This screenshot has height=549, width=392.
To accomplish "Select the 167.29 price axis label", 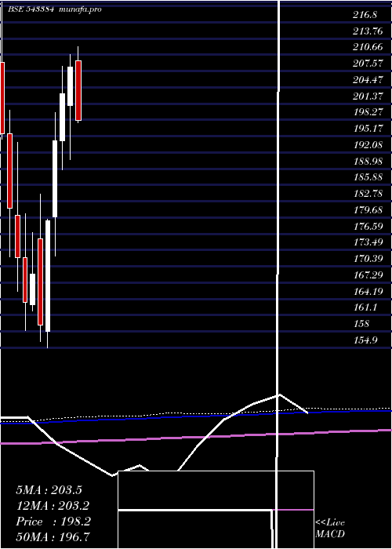I will (368, 274).
